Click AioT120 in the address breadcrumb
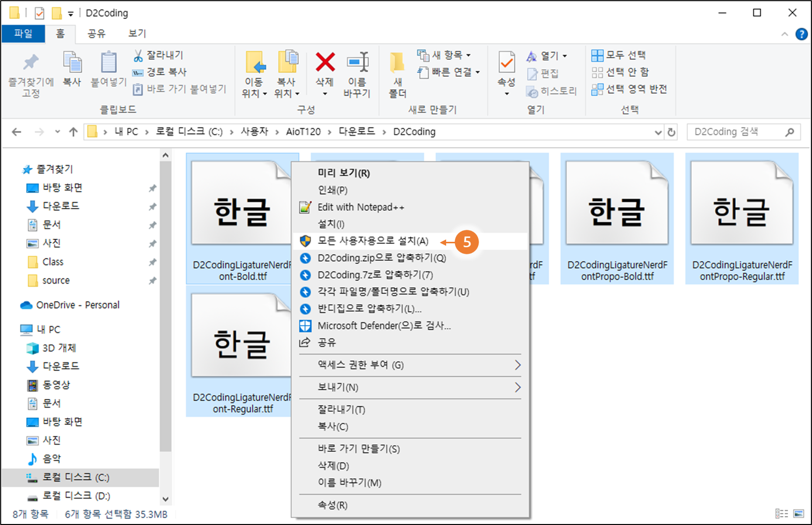 (304, 132)
